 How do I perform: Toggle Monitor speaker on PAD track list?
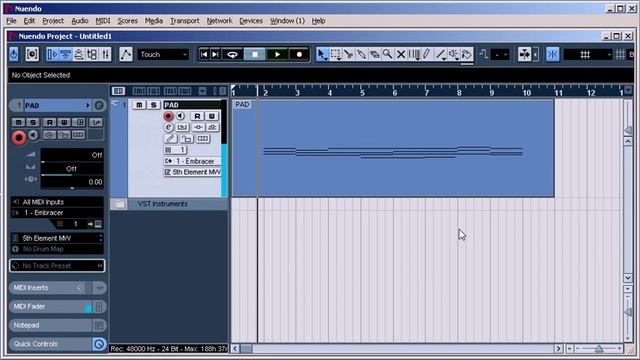181,116
